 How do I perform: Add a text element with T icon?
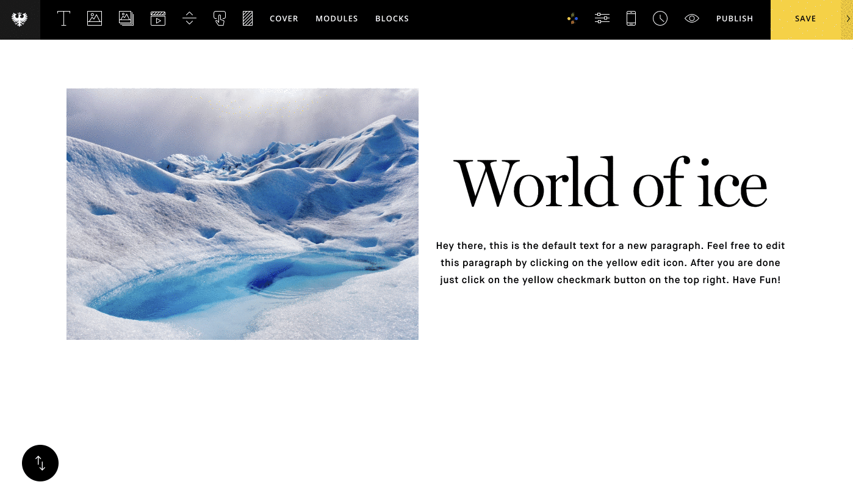point(63,19)
